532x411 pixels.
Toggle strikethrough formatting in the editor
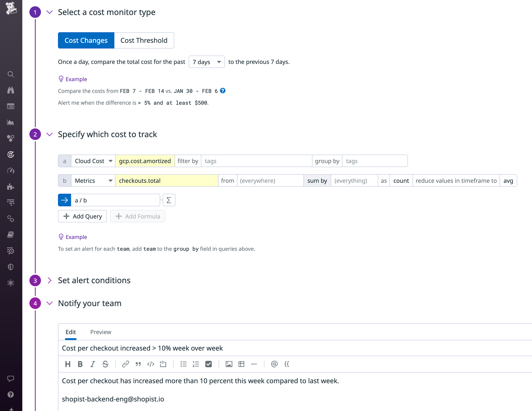pyautogui.click(x=105, y=364)
